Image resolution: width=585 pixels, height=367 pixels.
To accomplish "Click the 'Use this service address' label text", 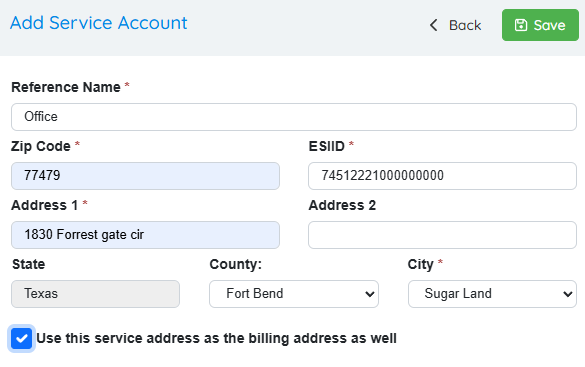I will (x=216, y=338).
